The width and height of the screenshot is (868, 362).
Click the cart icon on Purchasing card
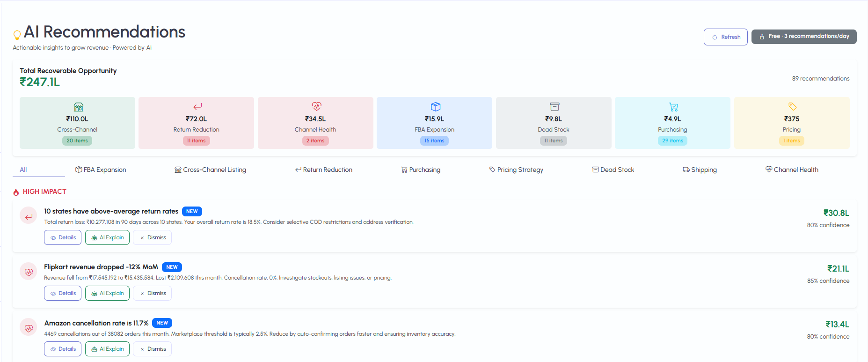(674, 107)
